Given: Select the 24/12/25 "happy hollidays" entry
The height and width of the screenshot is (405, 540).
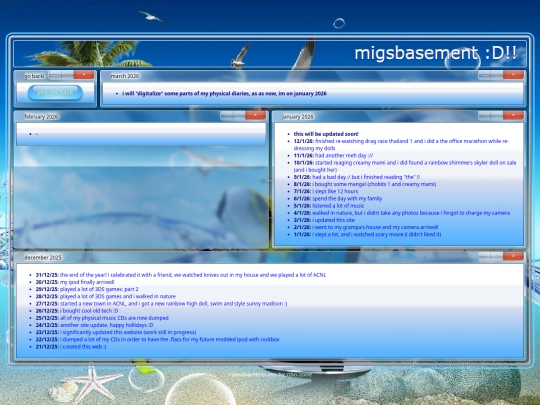Looking at the screenshot, I should (x=94, y=325).
